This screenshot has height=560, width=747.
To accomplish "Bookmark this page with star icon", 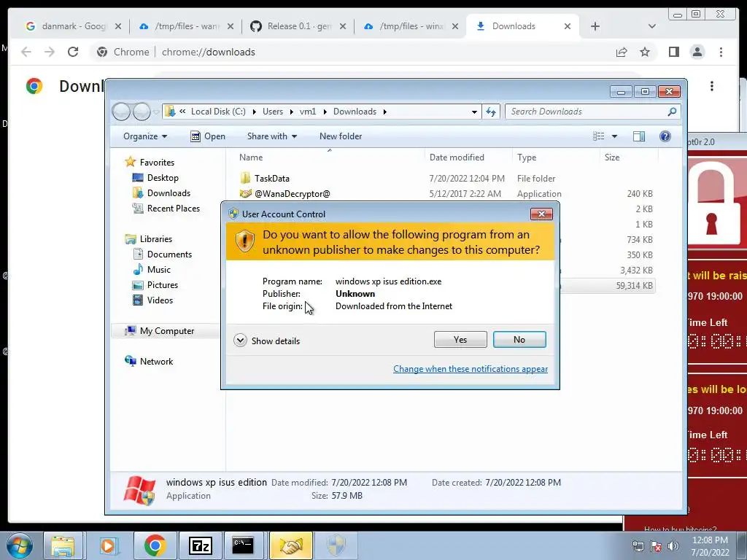I will click(645, 52).
